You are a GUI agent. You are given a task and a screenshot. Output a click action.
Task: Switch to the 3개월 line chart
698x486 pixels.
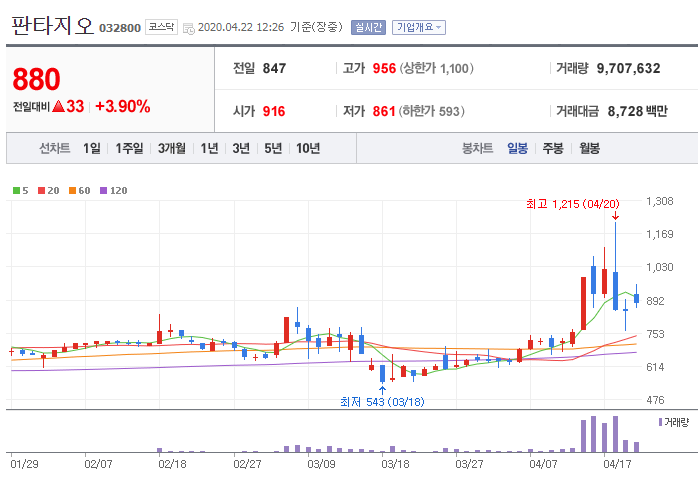(171, 148)
